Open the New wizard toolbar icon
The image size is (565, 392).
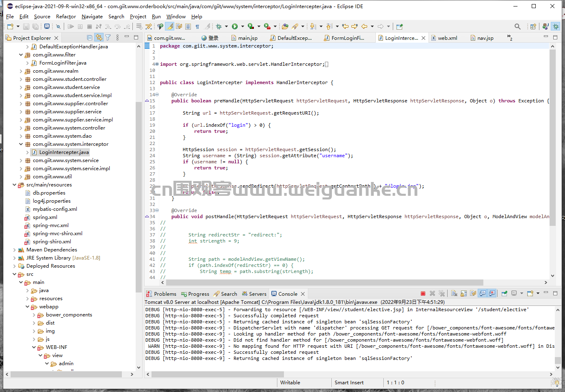pyautogui.click(x=10, y=26)
